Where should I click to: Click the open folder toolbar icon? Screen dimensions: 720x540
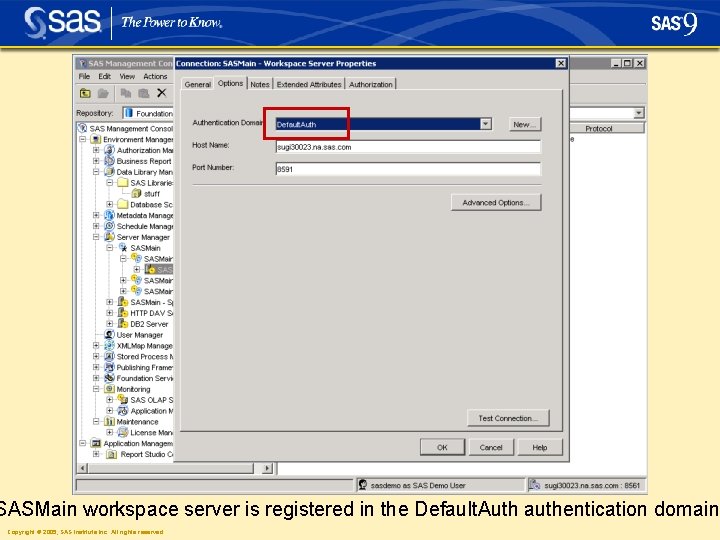coord(103,93)
